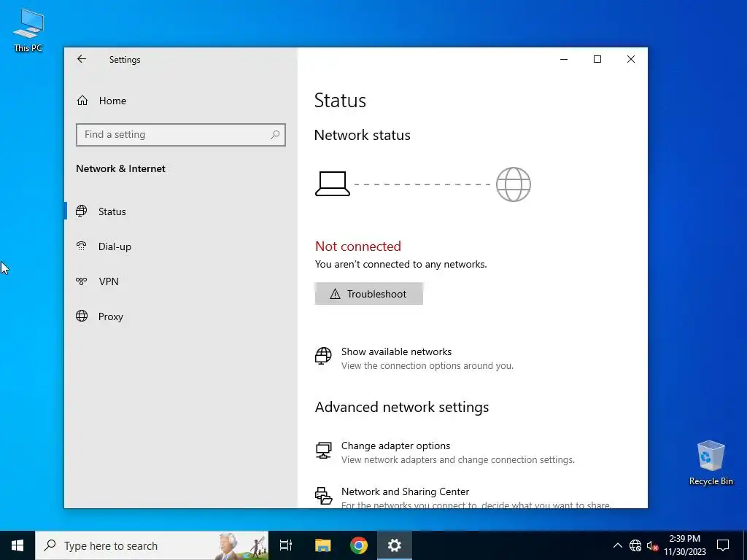Click the Settings gear on the taskbar
Screen dimensions: 747x560
[395, 545]
